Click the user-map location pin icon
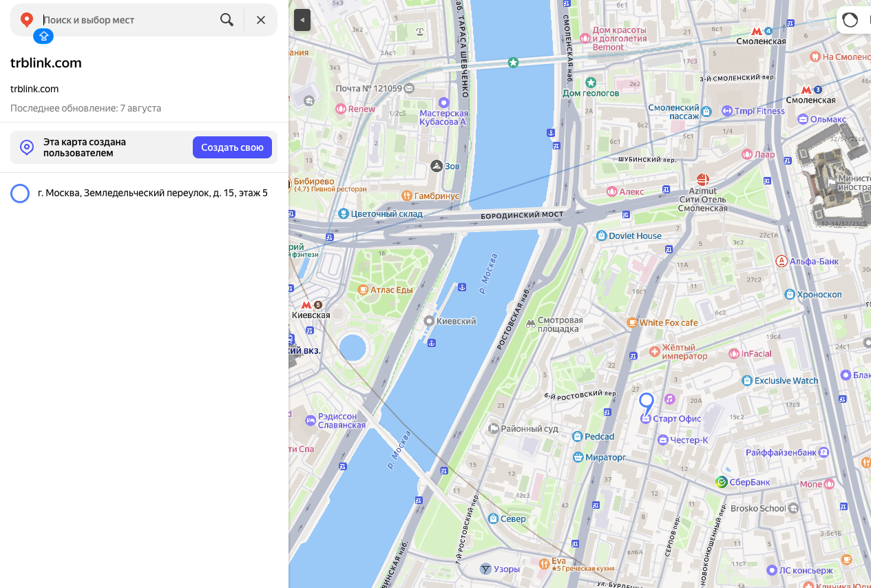Image resolution: width=871 pixels, height=588 pixels. click(x=27, y=147)
